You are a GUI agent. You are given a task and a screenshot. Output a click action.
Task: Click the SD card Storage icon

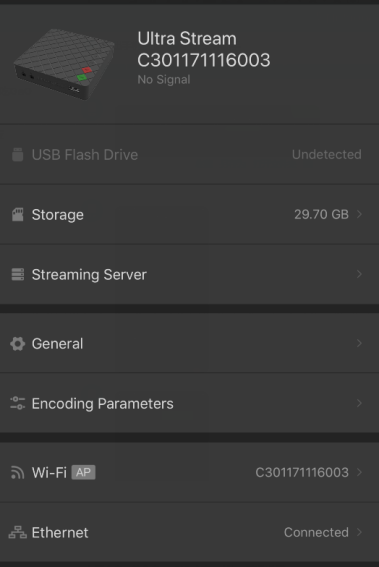click(x=17, y=215)
